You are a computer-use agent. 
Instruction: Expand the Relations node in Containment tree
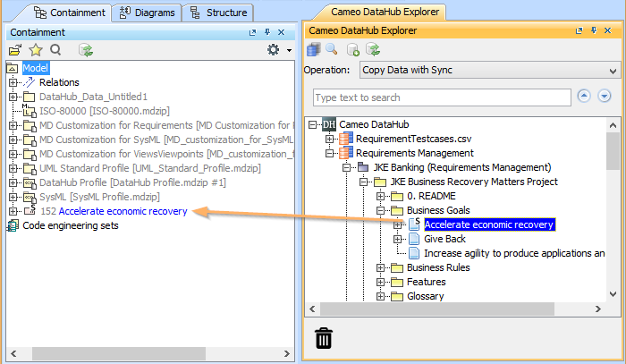tap(13, 82)
